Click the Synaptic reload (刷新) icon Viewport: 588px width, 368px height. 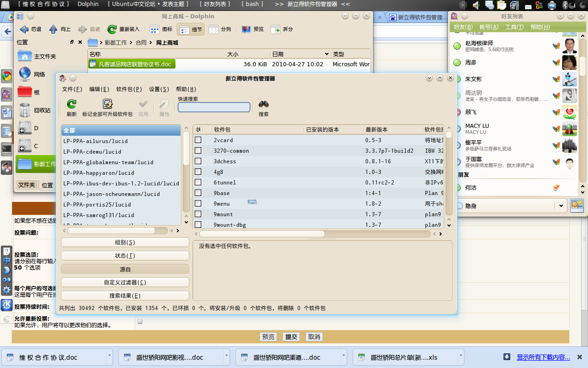click(x=72, y=104)
